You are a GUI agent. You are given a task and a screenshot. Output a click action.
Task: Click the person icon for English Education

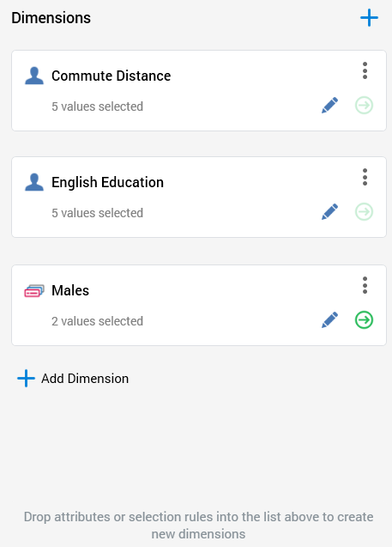pyautogui.click(x=34, y=182)
